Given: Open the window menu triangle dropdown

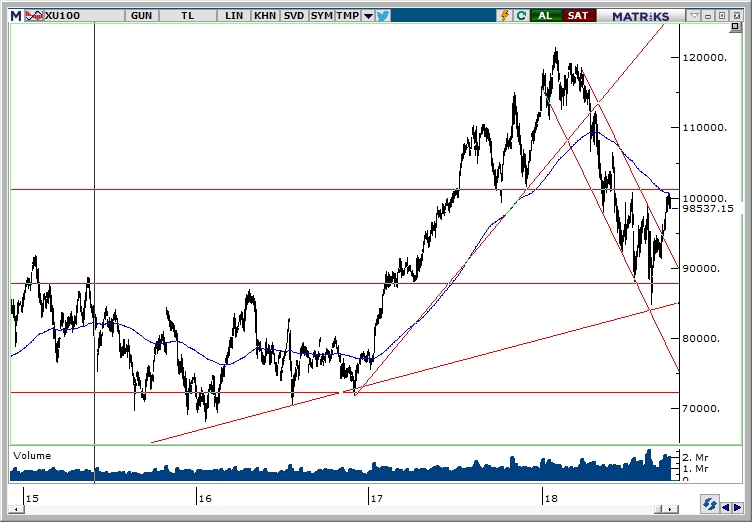Looking at the screenshot, I should (x=694, y=16).
